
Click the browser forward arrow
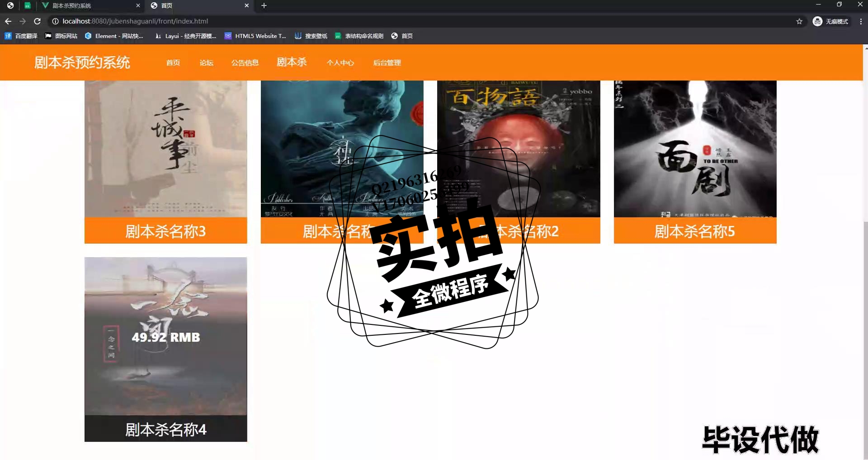pyautogui.click(x=23, y=21)
